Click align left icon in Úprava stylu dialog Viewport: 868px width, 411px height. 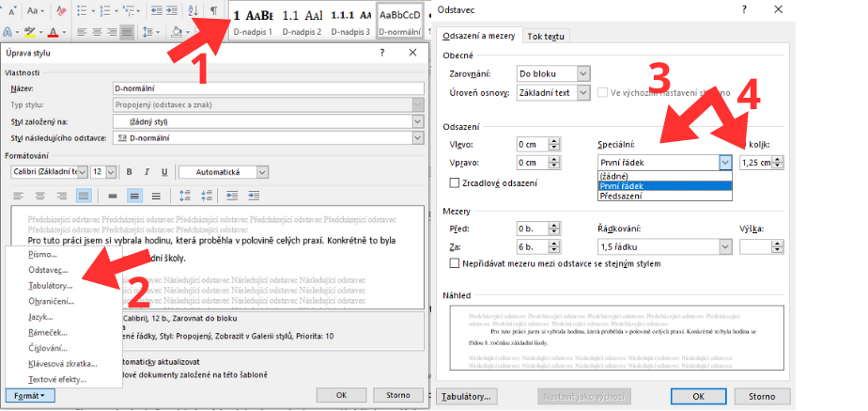pos(19,196)
